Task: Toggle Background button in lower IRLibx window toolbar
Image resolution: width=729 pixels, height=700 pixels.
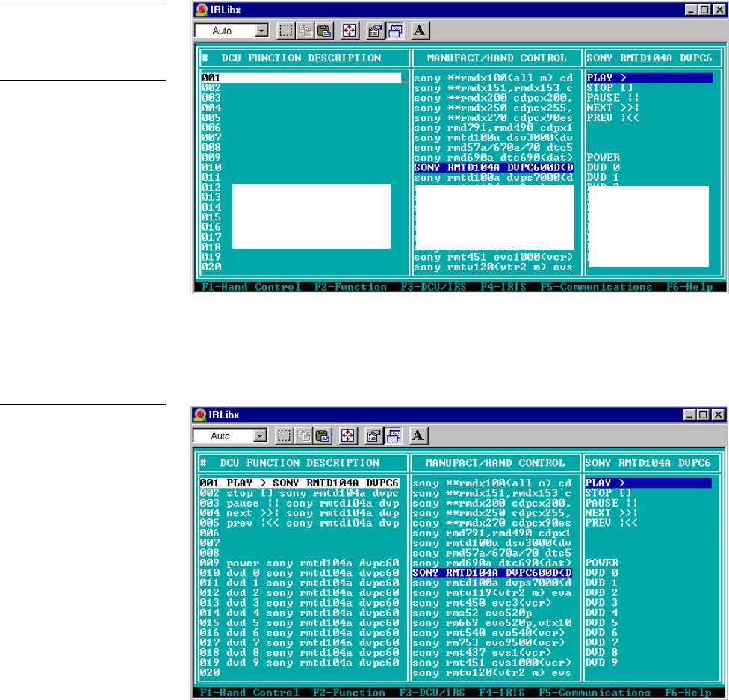Action: (394, 436)
